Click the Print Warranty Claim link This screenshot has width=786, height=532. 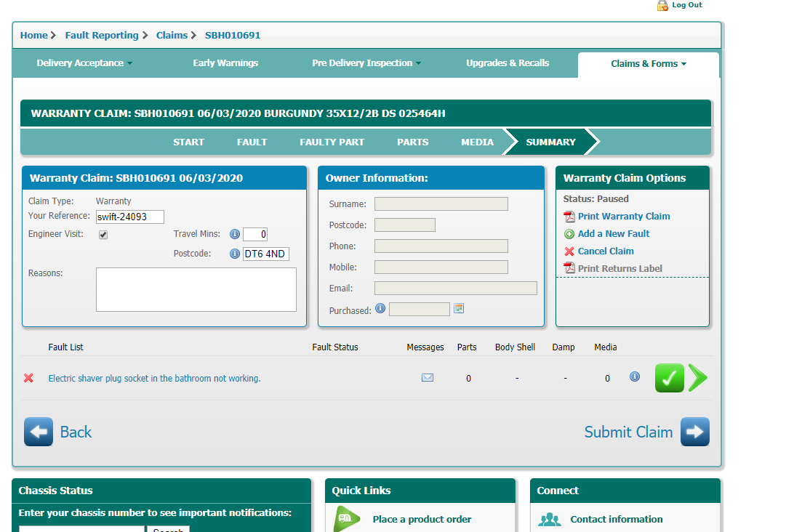click(623, 216)
